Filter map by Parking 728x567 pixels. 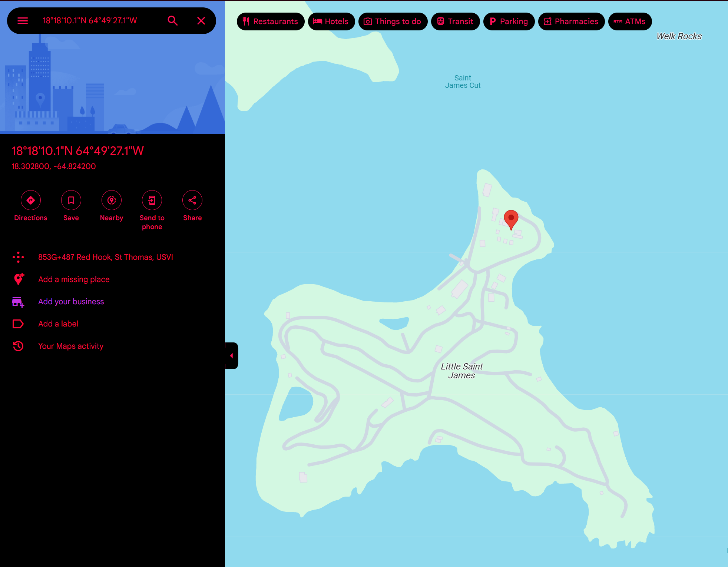(x=509, y=21)
